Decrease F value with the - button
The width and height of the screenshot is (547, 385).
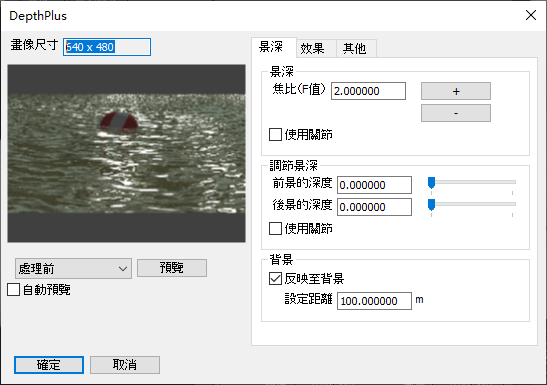coord(456,113)
